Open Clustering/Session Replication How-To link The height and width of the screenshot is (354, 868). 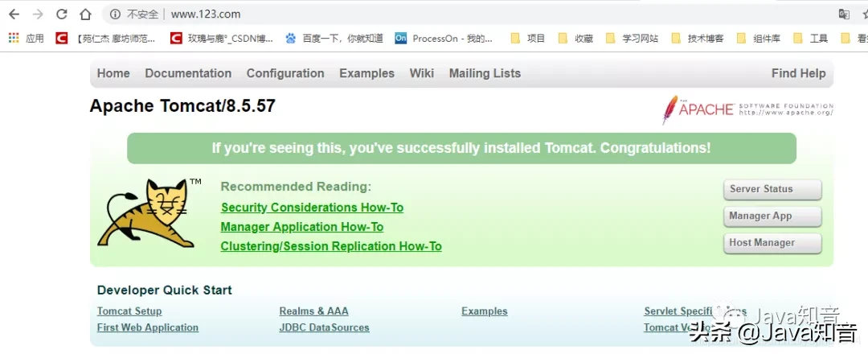pos(331,246)
